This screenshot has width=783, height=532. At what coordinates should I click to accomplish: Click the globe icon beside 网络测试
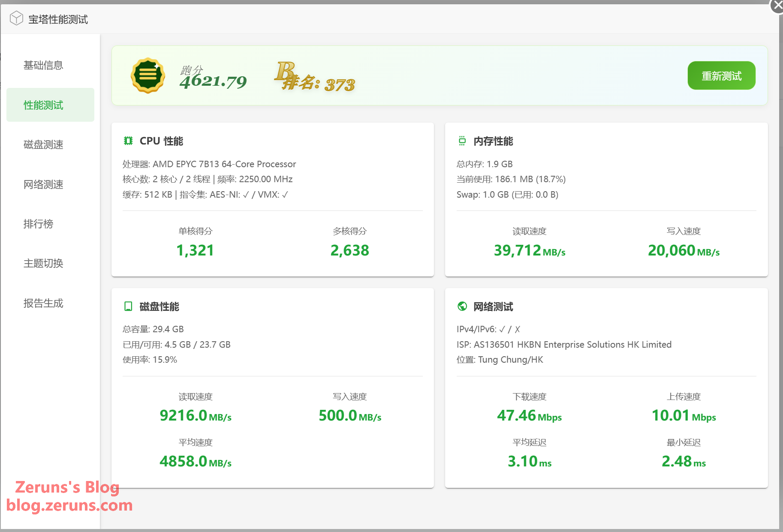(x=462, y=306)
